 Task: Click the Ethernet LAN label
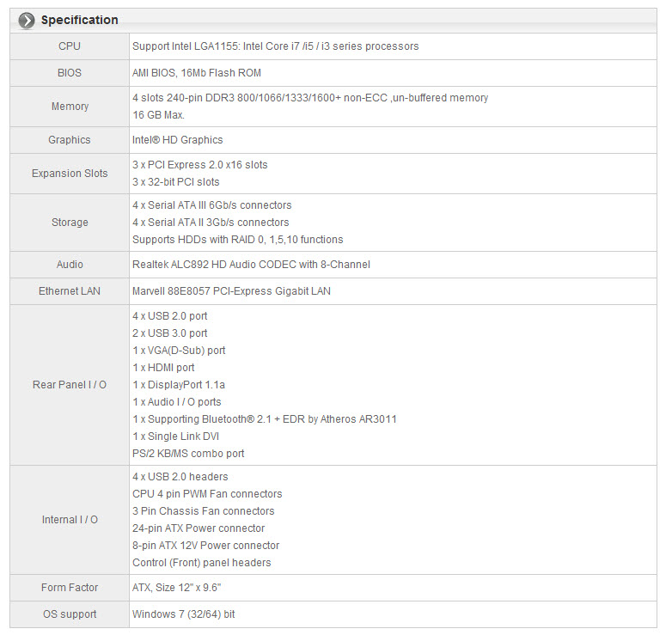[x=70, y=291]
